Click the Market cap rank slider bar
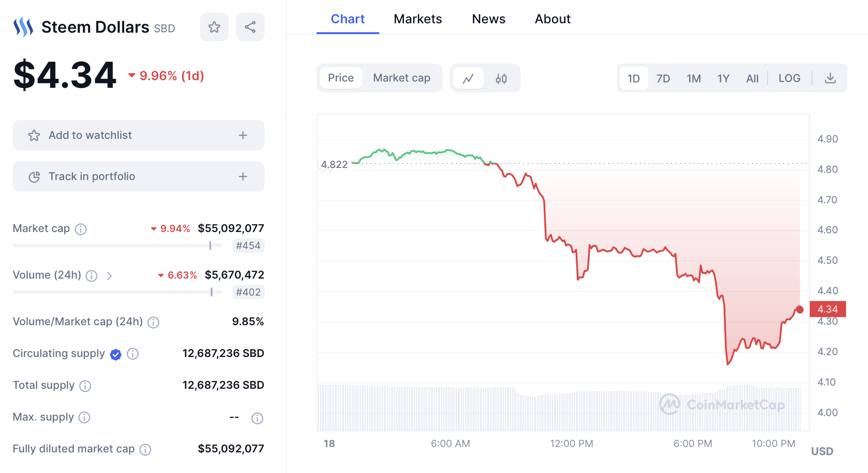This screenshot has width=868, height=473. pos(117,245)
